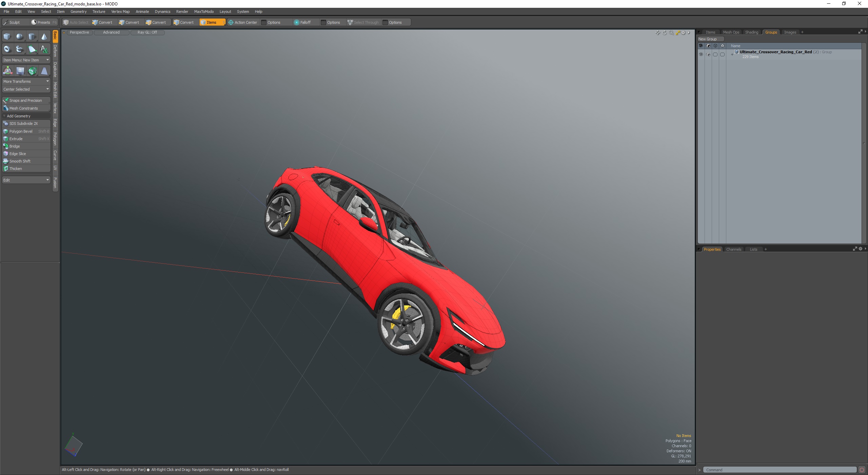Select the Cylinder primitive tool
868x475 pixels.
pyautogui.click(x=32, y=36)
